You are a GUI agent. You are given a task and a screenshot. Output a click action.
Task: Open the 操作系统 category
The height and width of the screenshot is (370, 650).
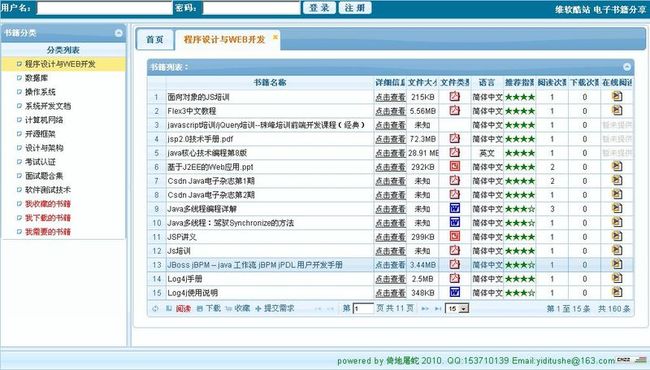[40, 92]
